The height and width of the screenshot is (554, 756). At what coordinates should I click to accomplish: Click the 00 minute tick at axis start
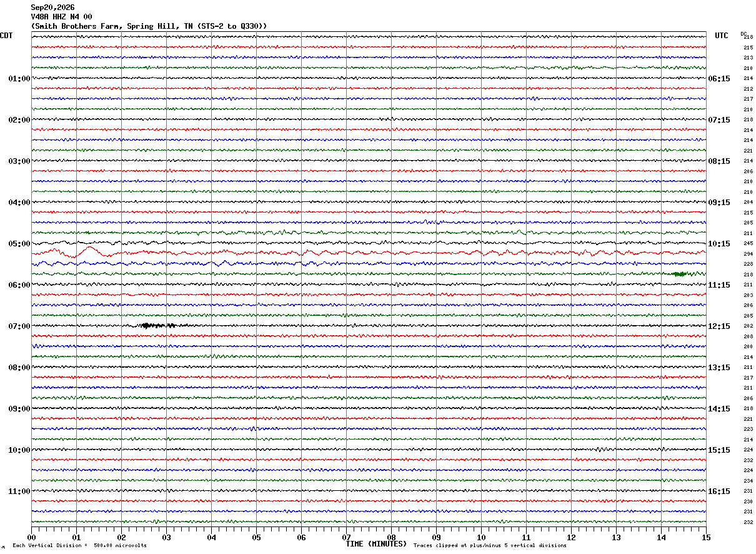(31, 537)
